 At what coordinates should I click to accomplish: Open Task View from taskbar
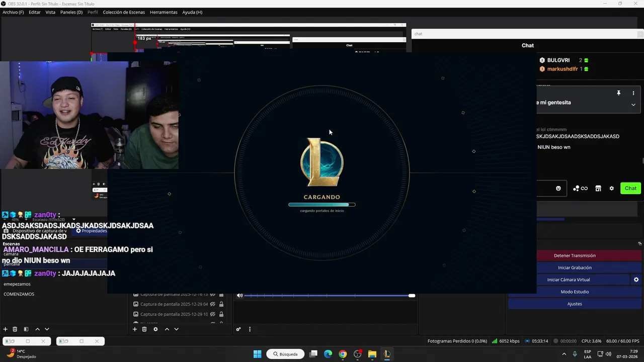click(313, 354)
